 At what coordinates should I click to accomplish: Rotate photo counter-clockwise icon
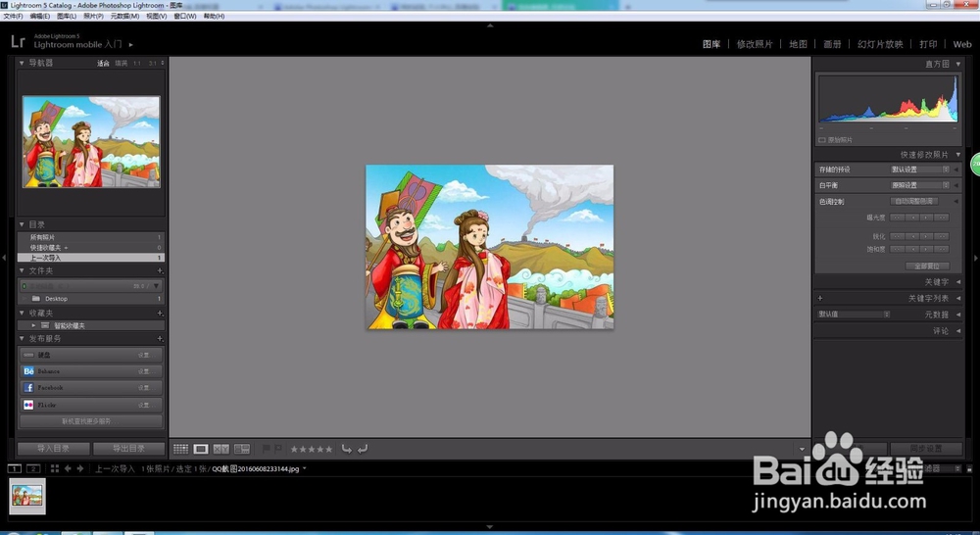click(346, 449)
